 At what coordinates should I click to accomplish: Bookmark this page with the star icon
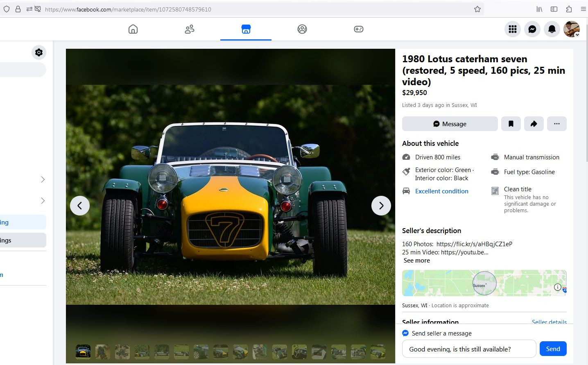point(477,9)
